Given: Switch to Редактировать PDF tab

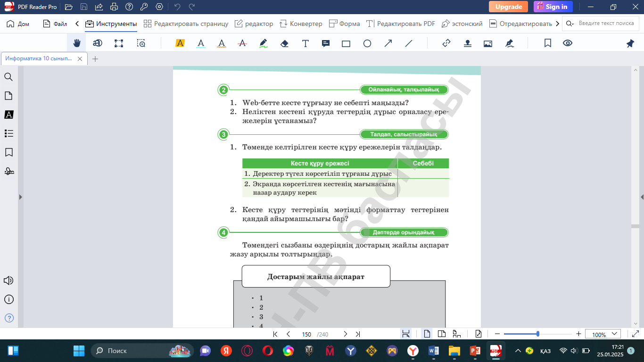Looking at the screenshot, I should click(x=401, y=24).
